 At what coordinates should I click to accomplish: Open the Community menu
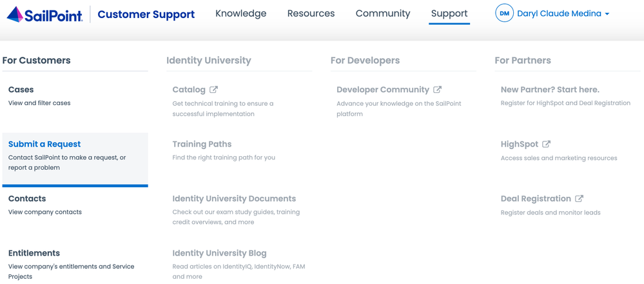click(x=383, y=14)
